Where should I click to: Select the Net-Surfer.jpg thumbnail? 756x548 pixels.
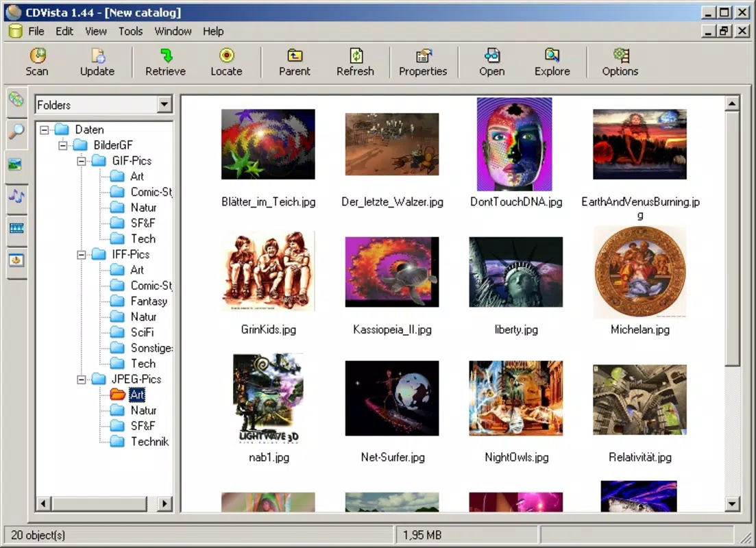[392, 398]
